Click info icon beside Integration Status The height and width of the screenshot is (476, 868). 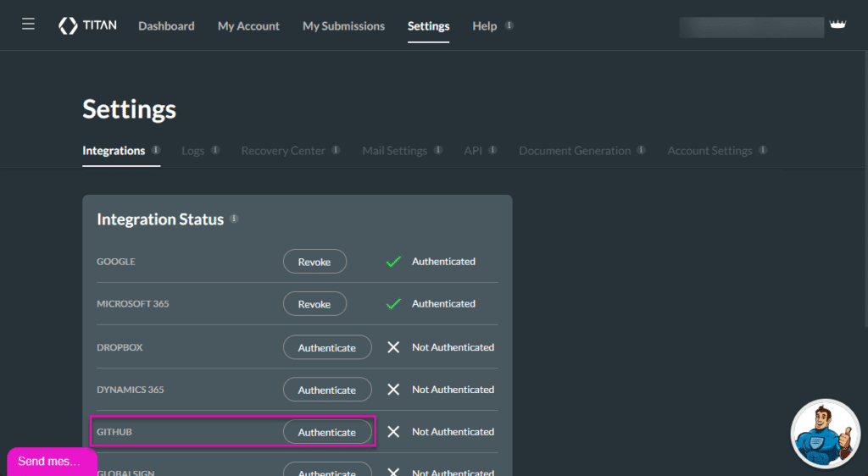click(234, 219)
